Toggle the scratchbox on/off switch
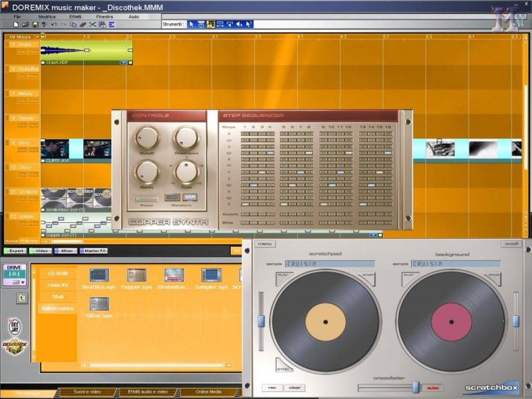The height and width of the screenshot is (399, 532). (510, 243)
